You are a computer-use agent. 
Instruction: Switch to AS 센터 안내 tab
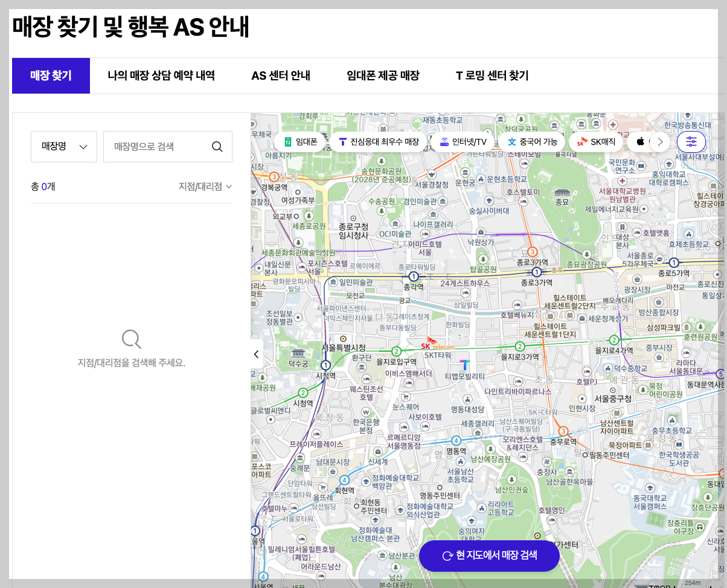(281, 75)
